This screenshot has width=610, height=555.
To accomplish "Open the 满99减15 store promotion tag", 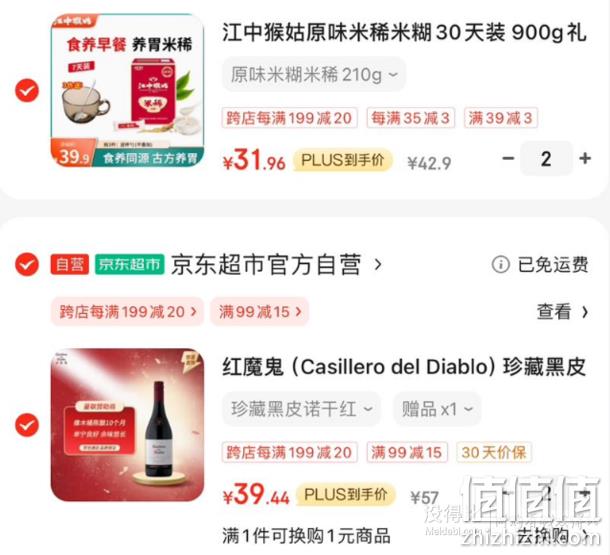I will [259, 312].
